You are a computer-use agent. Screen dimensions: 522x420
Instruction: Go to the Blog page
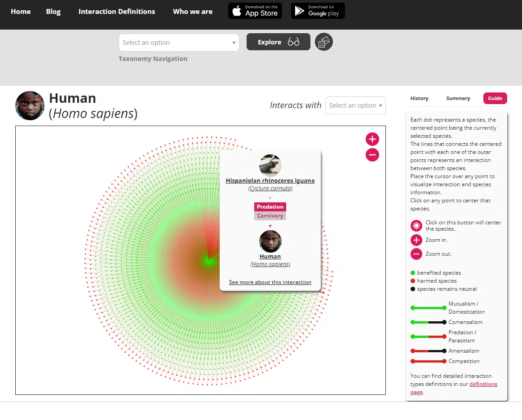pyautogui.click(x=53, y=12)
